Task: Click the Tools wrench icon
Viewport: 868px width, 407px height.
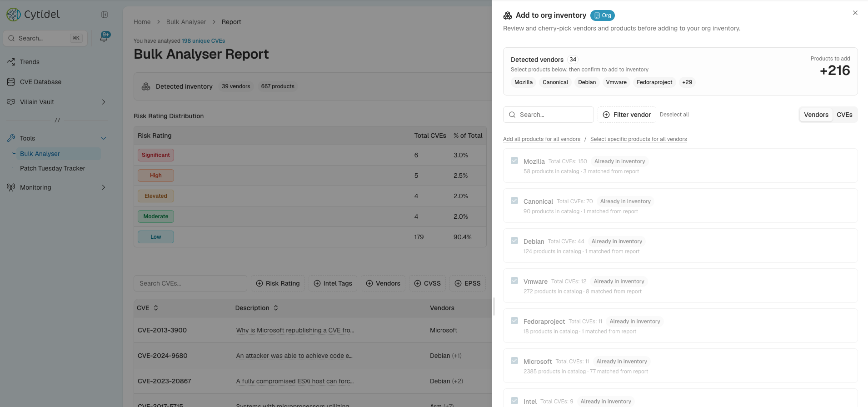Action: pyautogui.click(x=11, y=138)
